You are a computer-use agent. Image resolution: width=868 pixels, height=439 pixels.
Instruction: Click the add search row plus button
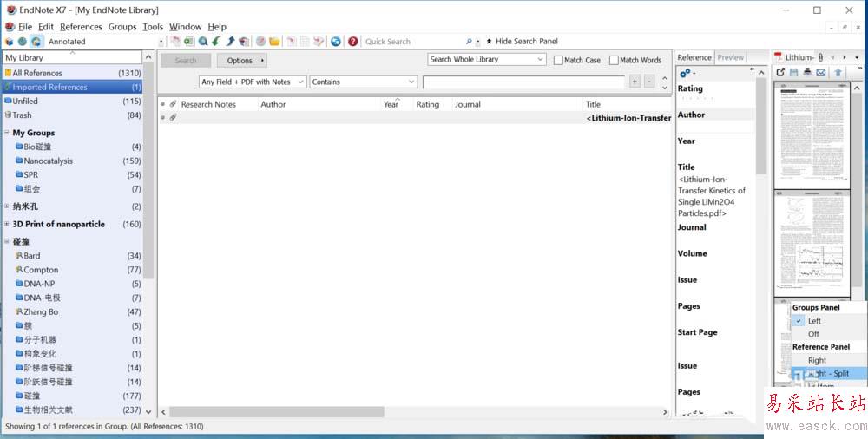635,82
